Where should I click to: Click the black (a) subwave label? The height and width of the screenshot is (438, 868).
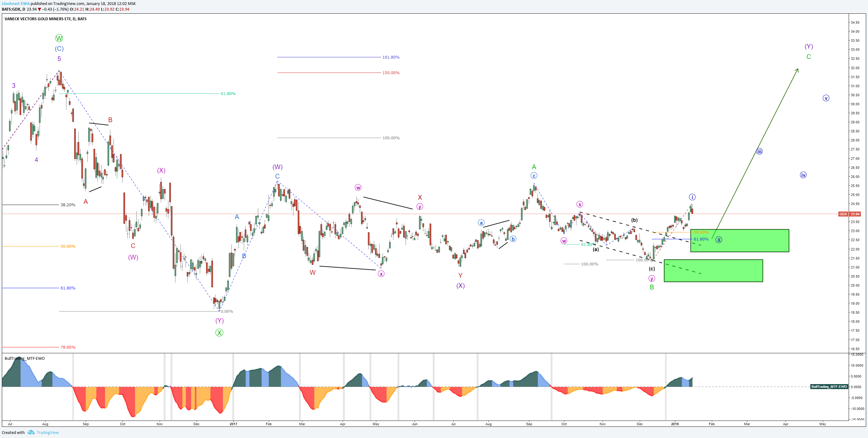tap(596, 250)
